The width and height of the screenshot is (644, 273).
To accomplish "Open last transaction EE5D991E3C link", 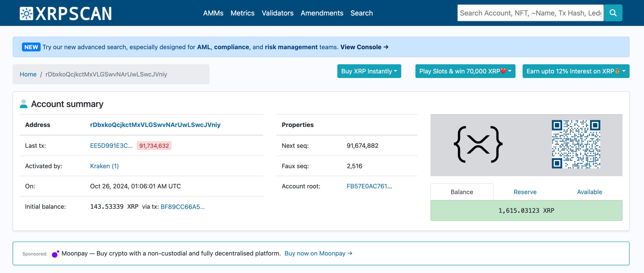I will point(111,146).
